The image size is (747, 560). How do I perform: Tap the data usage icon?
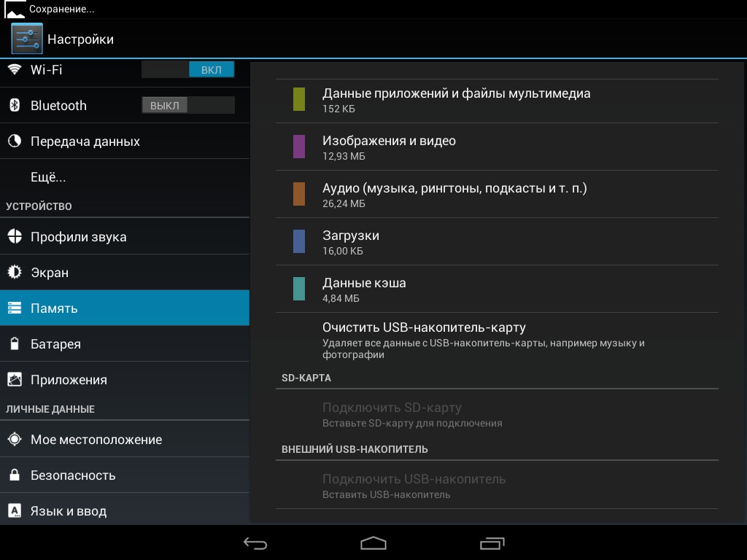[14, 141]
